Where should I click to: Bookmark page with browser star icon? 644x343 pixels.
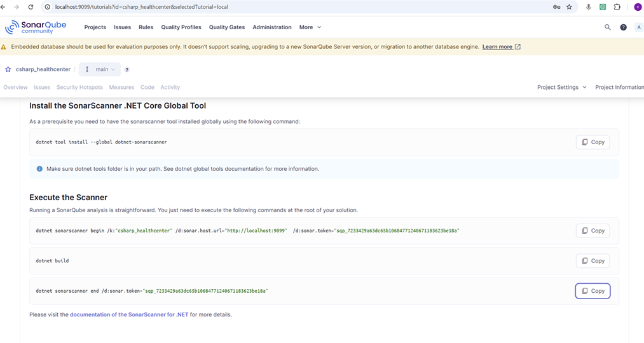(569, 7)
